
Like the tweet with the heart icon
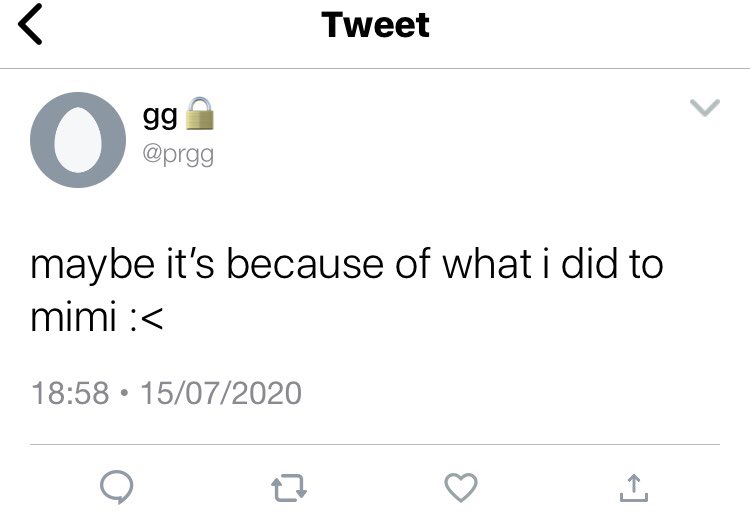(x=461, y=487)
